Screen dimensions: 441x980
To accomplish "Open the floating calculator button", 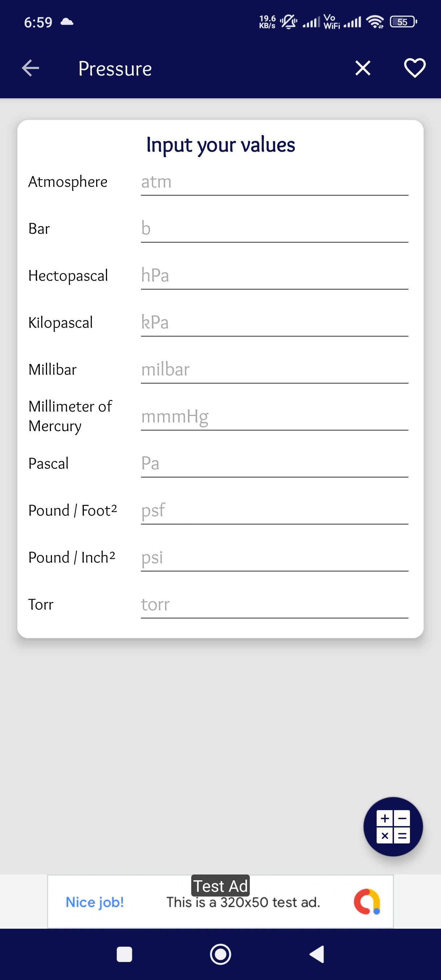I will pyautogui.click(x=393, y=826).
